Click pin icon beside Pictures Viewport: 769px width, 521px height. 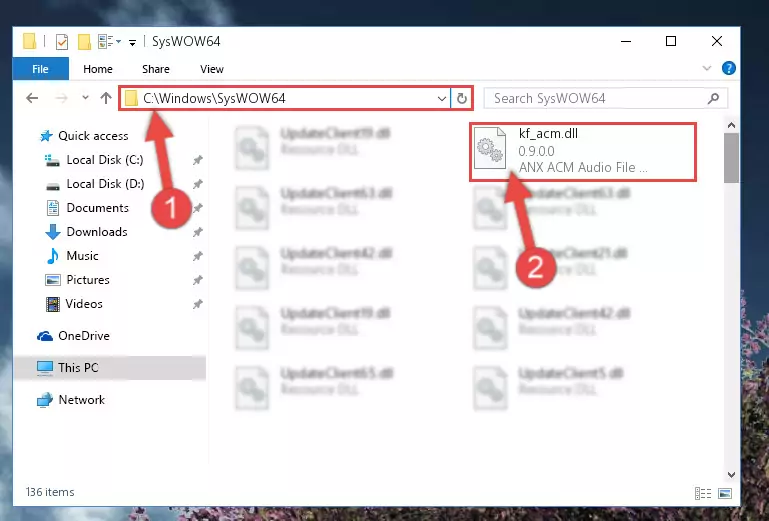198,280
